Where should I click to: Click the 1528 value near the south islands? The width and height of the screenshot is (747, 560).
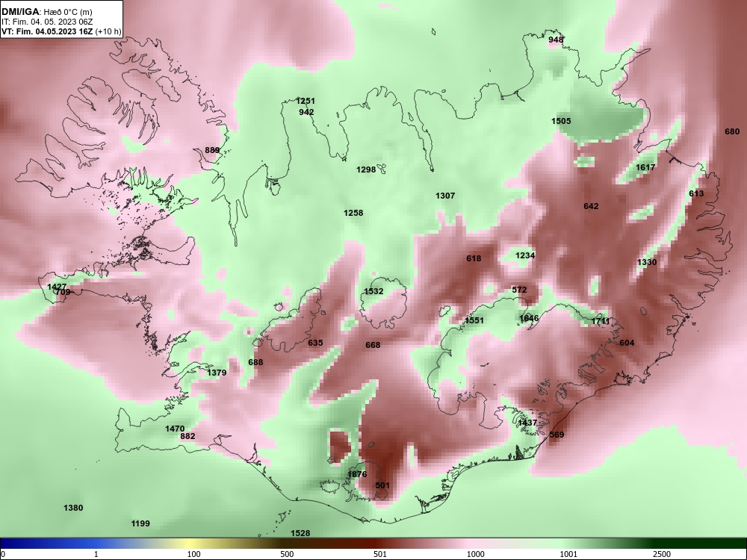tap(300, 534)
